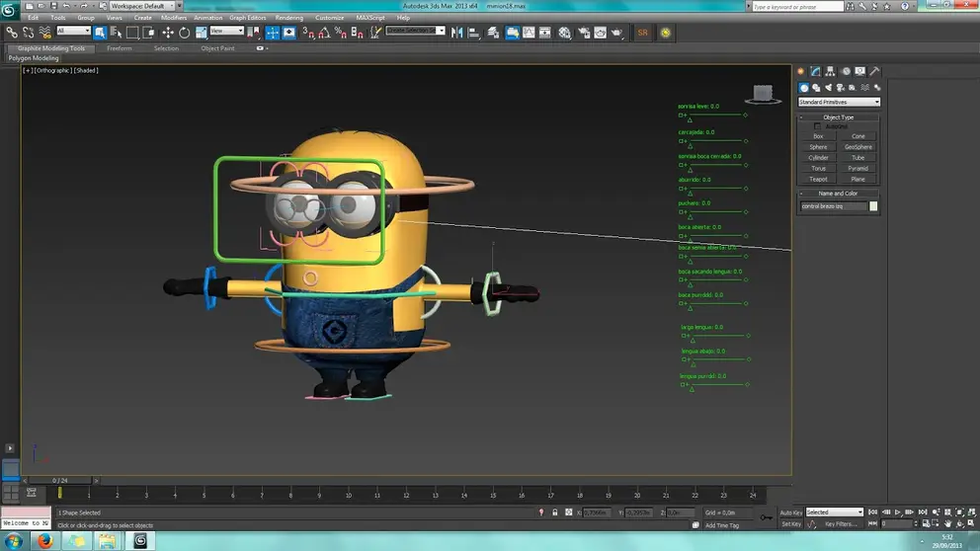The width and height of the screenshot is (980, 551).
Task: Click the Align tool icon
Action: [474, 32]
